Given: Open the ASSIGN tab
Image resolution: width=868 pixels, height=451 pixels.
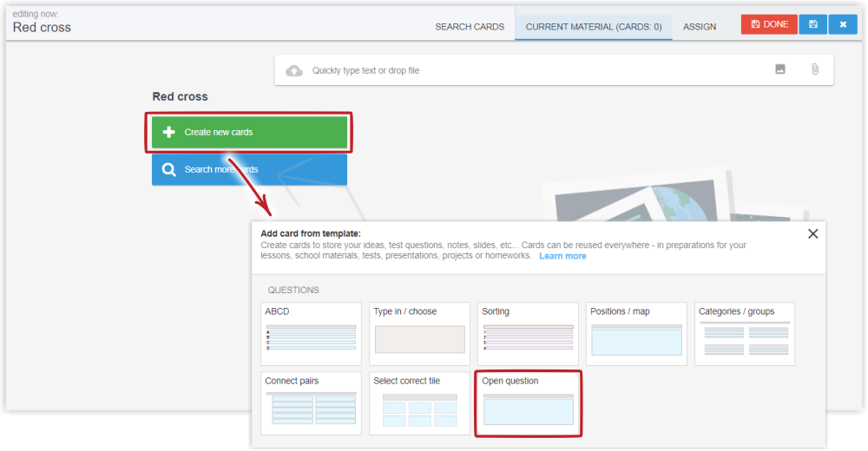Looking at the screenshot, I should pyautogui.click(x=699, y=27).
